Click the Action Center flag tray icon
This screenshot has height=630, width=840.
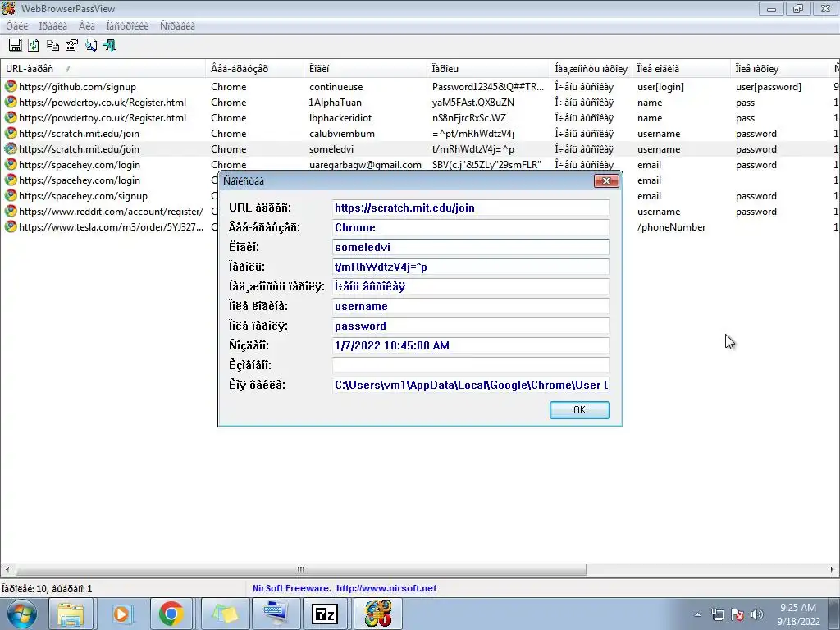[737, 614]
